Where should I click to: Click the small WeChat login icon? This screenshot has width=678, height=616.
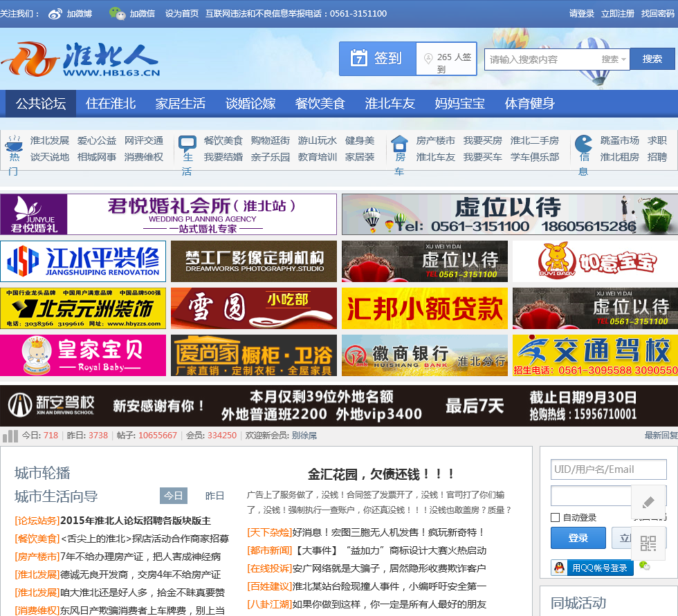(644, 566)
